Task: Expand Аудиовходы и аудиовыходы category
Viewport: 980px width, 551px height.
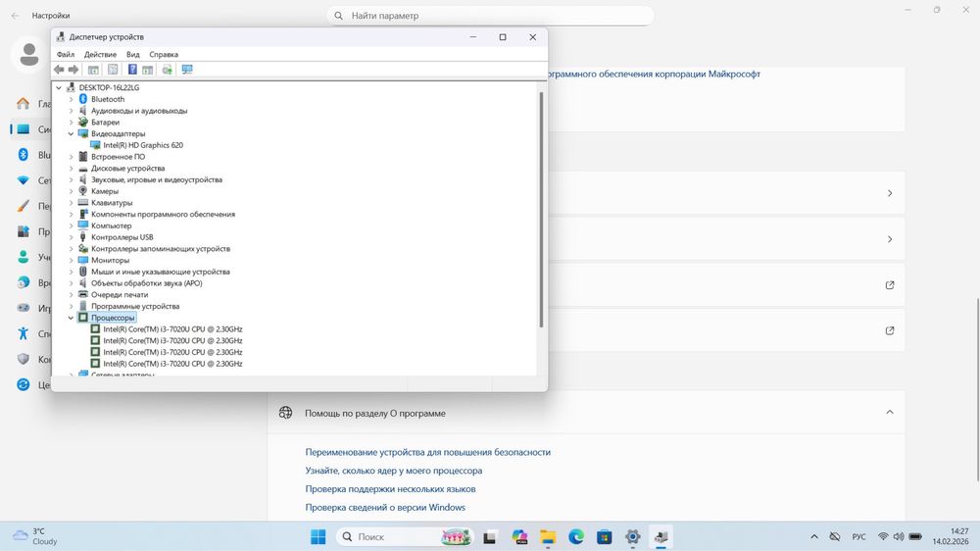Action: tap(71, 111)
